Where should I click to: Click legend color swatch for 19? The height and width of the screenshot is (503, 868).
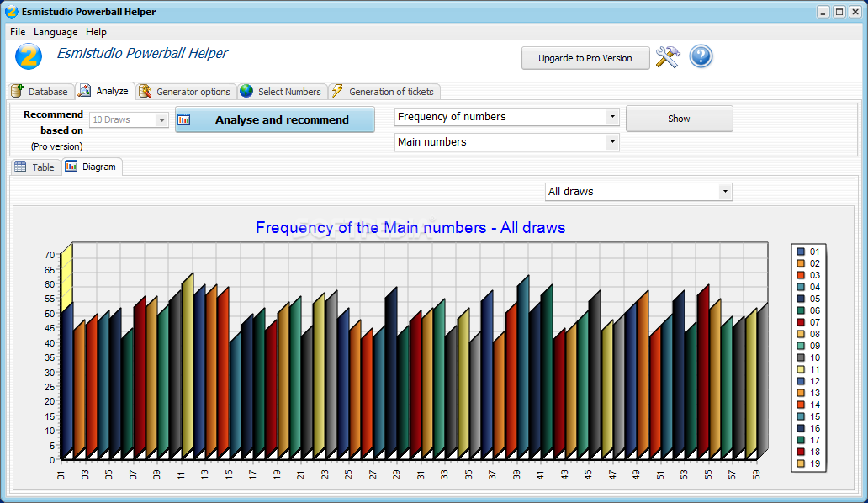coord(801,463)
